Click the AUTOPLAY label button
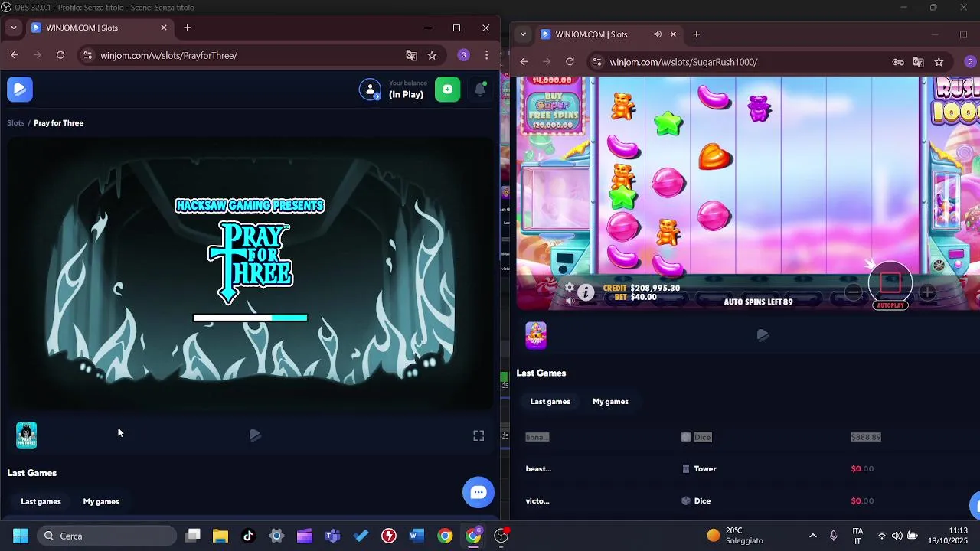The height and width of the screenshot is (551, 980). click(890, 305)
